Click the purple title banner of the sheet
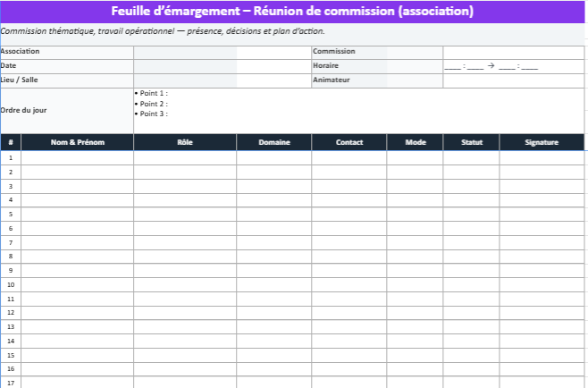Image resolution: width=588 pixels, height=388 pixels. point(293,12)
